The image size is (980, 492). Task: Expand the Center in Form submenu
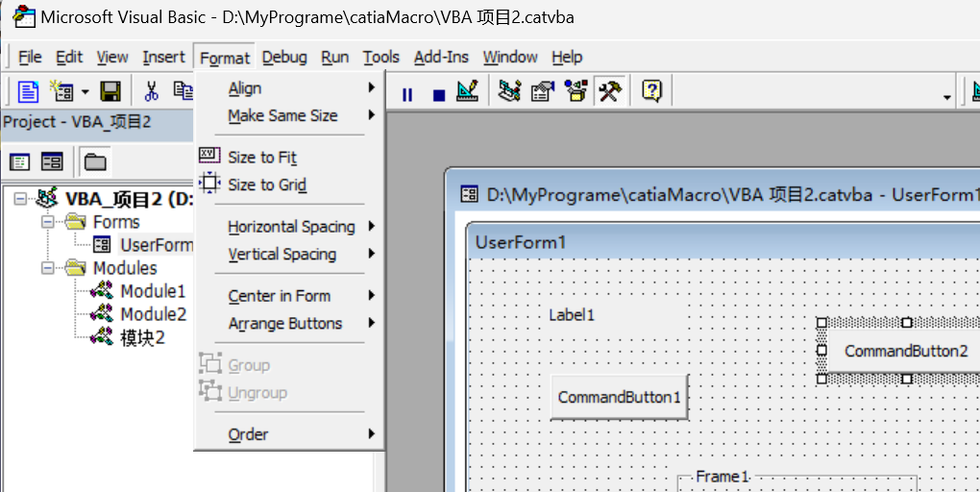click(289, 296)
